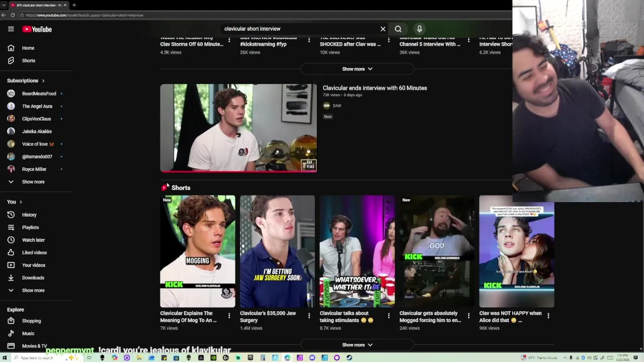Open Shopping in Explore
644x362 pixels.
(x=36, y=321)
